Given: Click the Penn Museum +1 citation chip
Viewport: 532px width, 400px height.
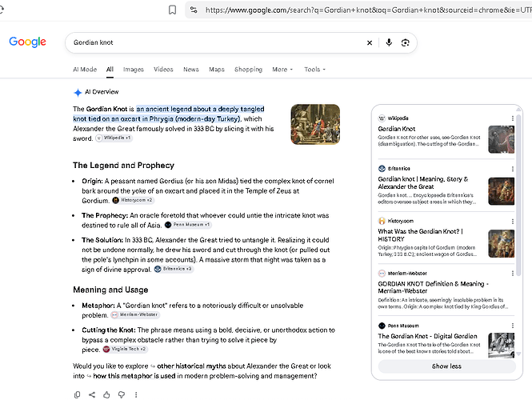Looking at the screenshot, I should coord(188,225).
